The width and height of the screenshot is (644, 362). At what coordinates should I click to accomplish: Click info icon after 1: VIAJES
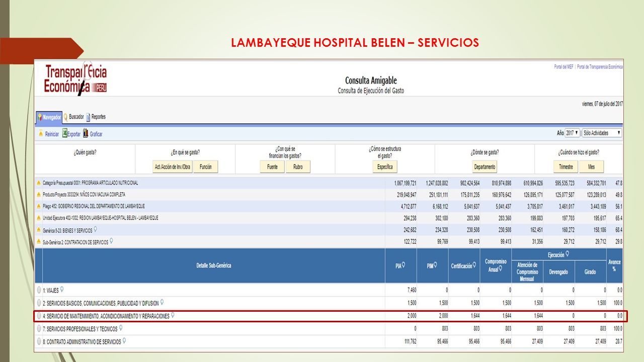[62, 290]
